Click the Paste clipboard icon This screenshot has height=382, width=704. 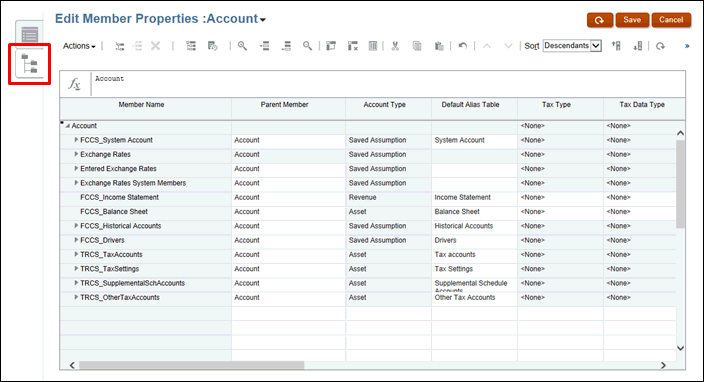(439, 46)
